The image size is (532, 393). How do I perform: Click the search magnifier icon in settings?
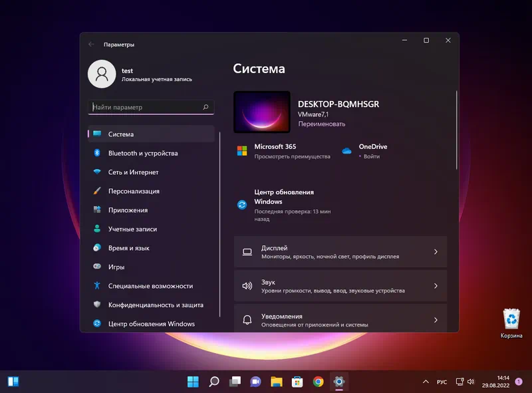coord(205,107)
